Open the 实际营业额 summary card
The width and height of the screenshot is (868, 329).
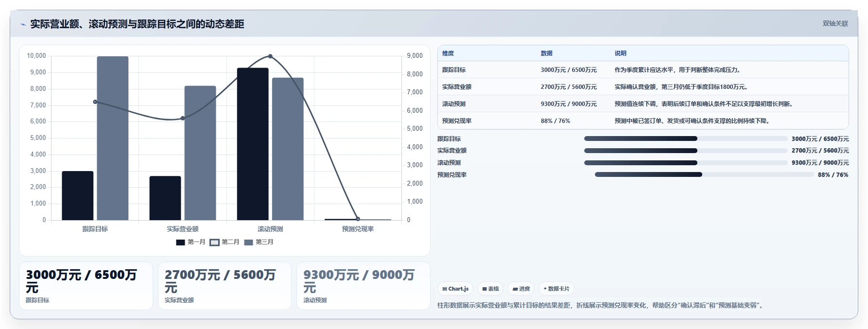click(x=225, y=286)
